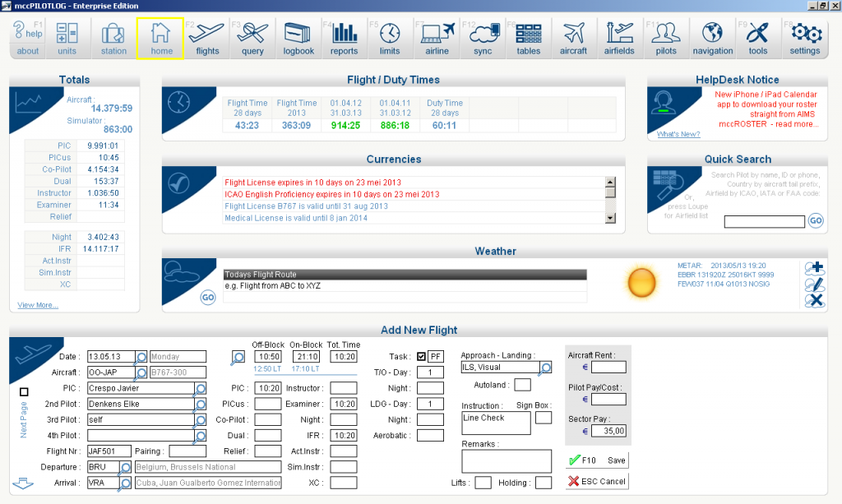
Task: Open the Departure airfield lookup for BRU
Action: pyautogui.click(x=126, y=467)
